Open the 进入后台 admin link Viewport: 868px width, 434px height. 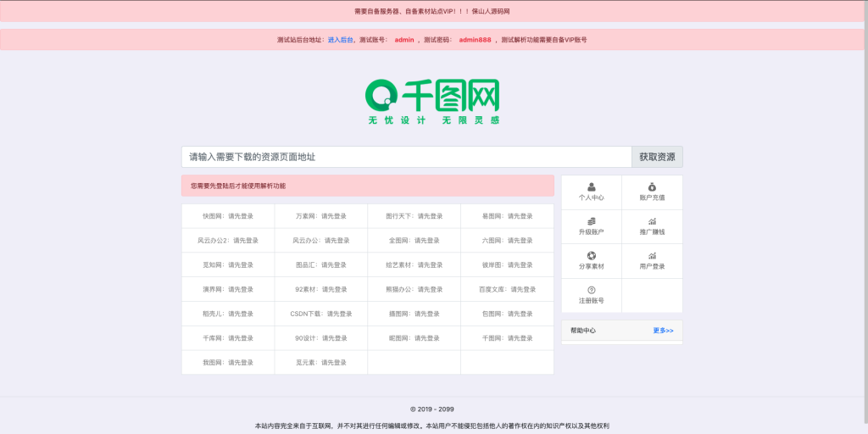coord(340,40)
